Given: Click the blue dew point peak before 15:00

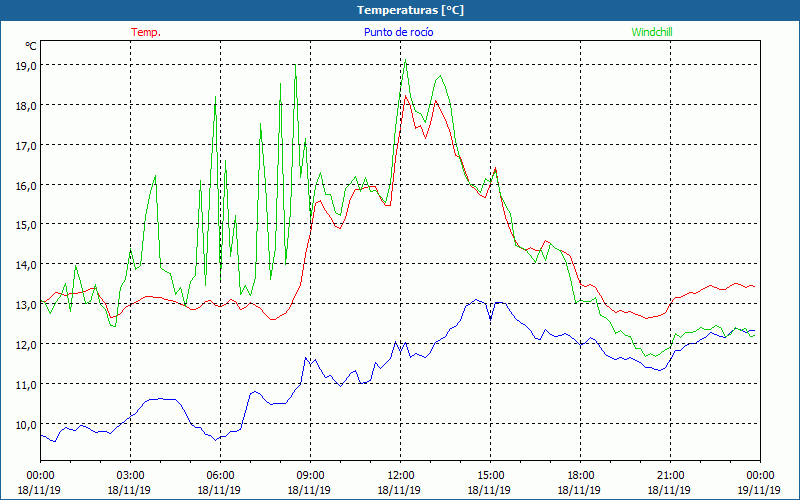Looking at the screenshot, I should pos(476,299).
